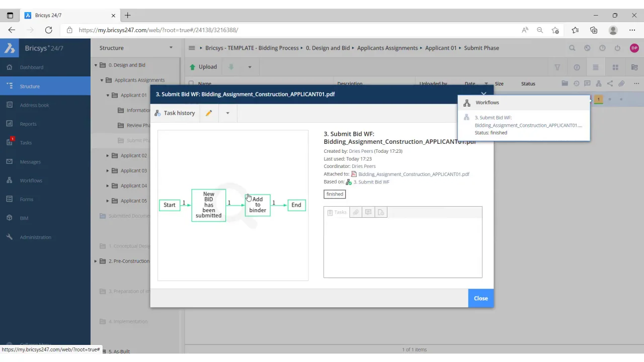This screenshot has height=362, width=644.
Task: Open creator Dries Peers link
Action: (x=361, y=151)
